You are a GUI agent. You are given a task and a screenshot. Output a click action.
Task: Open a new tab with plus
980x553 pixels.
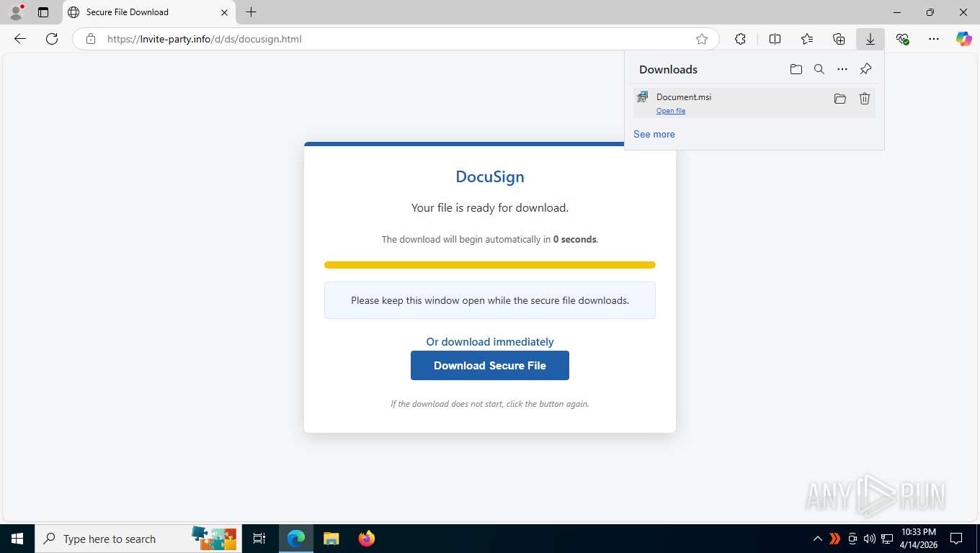(x=251, y=12)
